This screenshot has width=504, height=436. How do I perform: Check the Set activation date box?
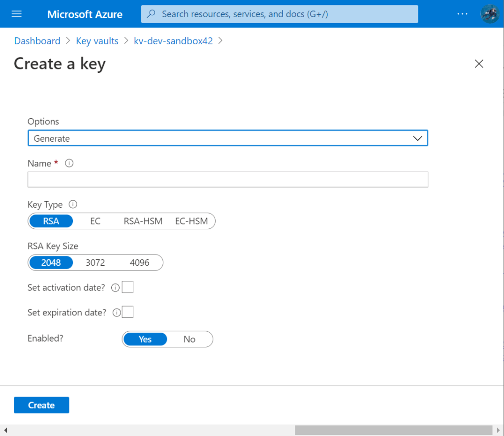point(127,287)
